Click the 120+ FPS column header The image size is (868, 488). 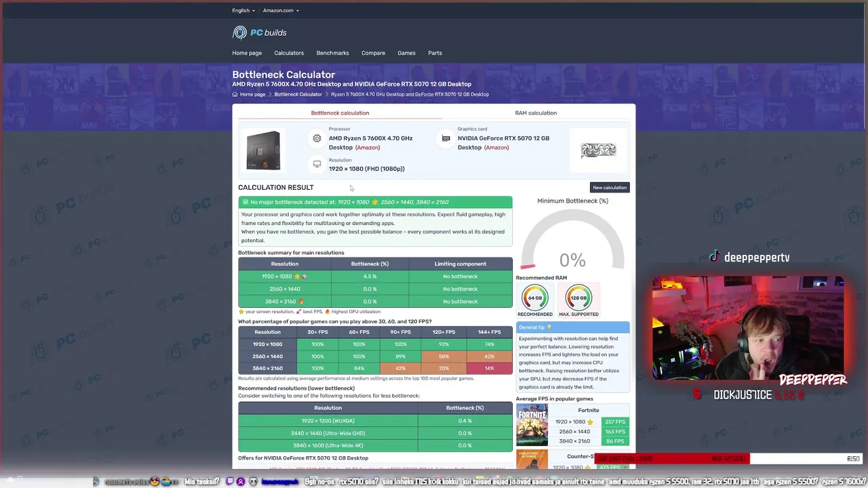[443, 332]
